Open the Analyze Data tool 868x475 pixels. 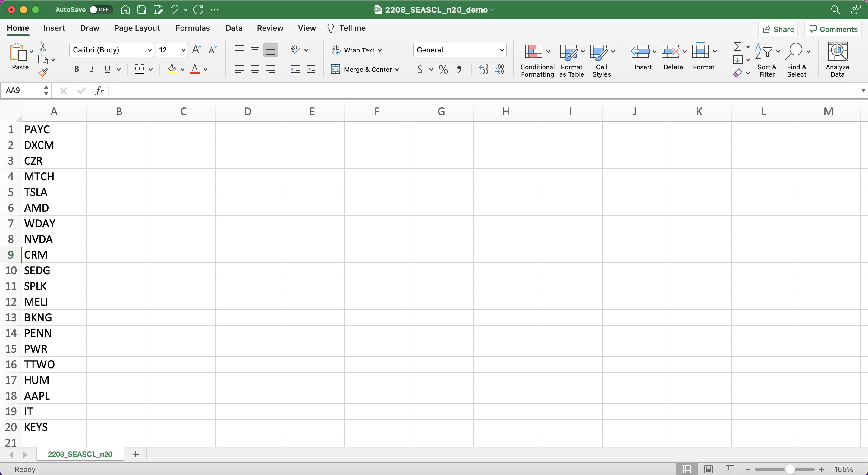[x=837, y=59]
